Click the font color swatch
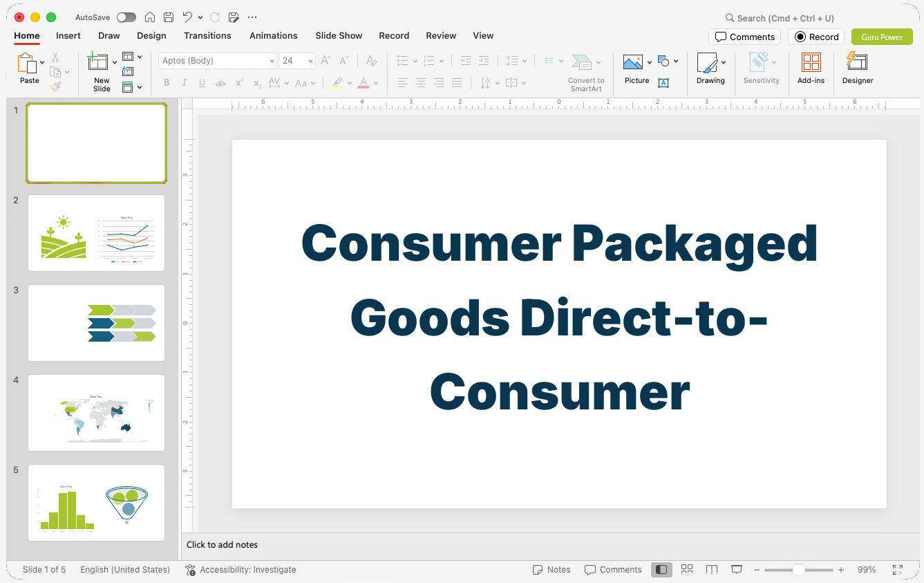 tap(364, 83)
